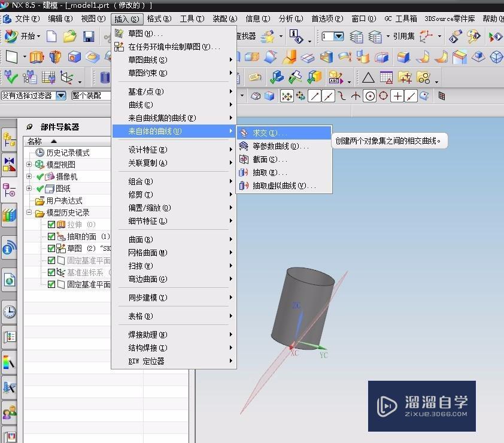Viewport: 504px width, 443px height.
Task: Collapse the 模型历史记录 tree node
Action: pyautogui.click(x=29, y=213)
